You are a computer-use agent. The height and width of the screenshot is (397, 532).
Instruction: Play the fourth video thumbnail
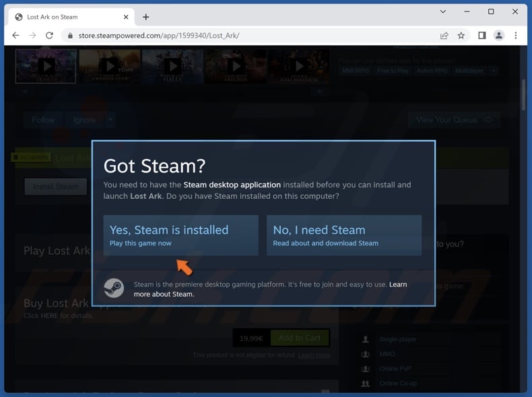(236, 66)
